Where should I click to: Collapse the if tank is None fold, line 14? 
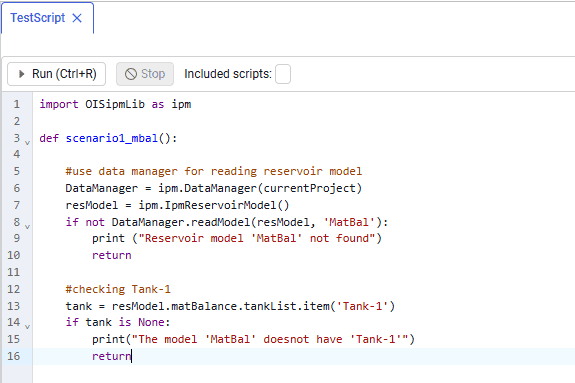pyautogui.click(x=27, y=327)
